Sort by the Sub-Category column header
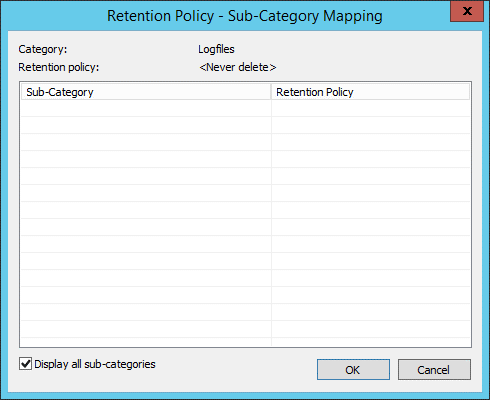 (x=146, y=92)
